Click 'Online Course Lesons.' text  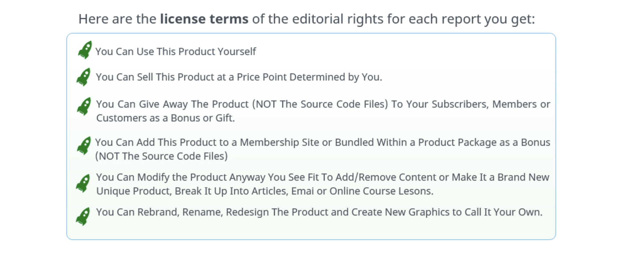(381, 191)
